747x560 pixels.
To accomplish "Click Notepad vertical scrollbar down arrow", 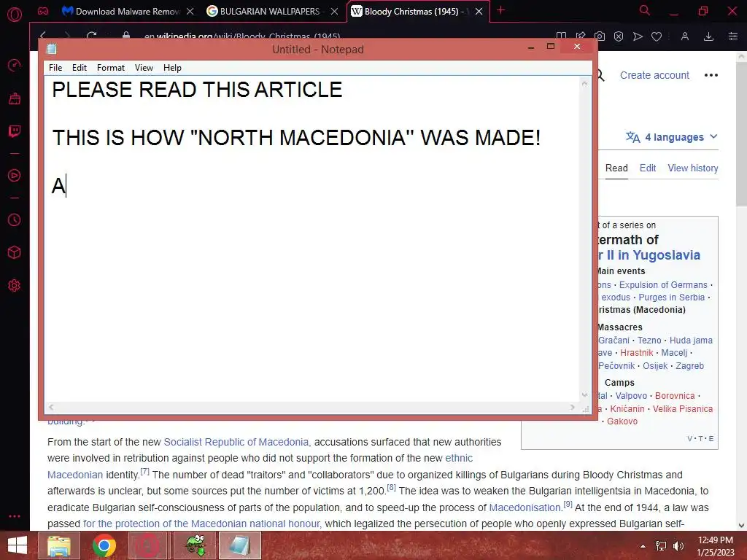I will (584, 394).
